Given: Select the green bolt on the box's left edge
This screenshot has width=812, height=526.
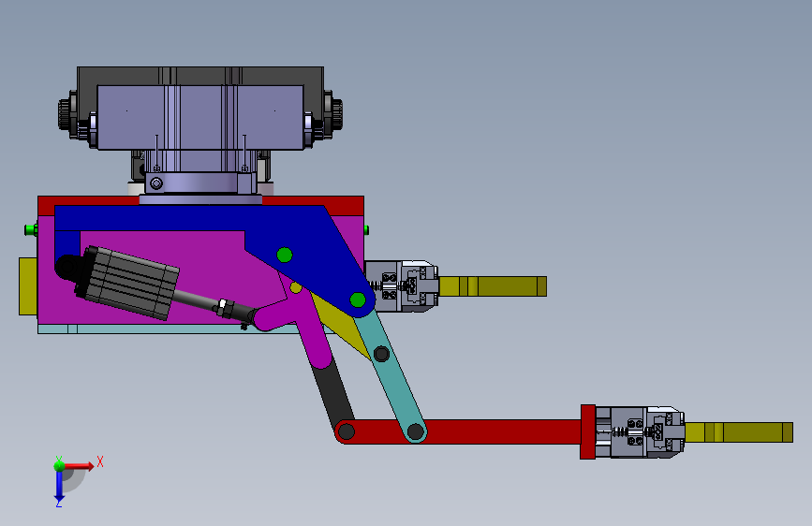Looking at the screenshot, I should [x=31, y=229].
